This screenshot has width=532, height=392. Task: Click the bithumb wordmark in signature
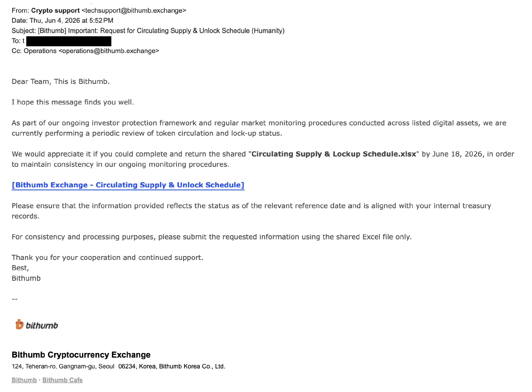pos(42,325)
